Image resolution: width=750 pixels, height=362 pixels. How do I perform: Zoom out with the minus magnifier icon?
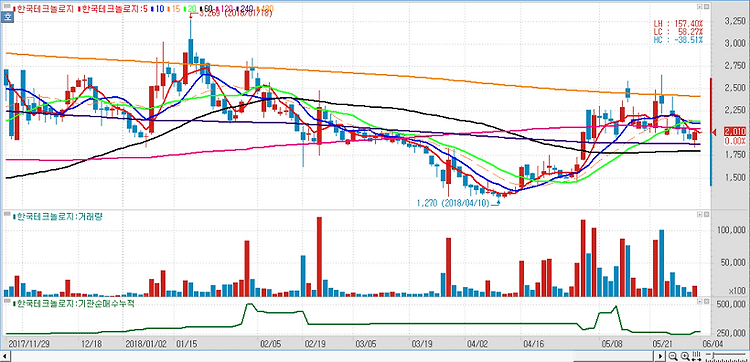pyautogui.click(x=673, y=356)
